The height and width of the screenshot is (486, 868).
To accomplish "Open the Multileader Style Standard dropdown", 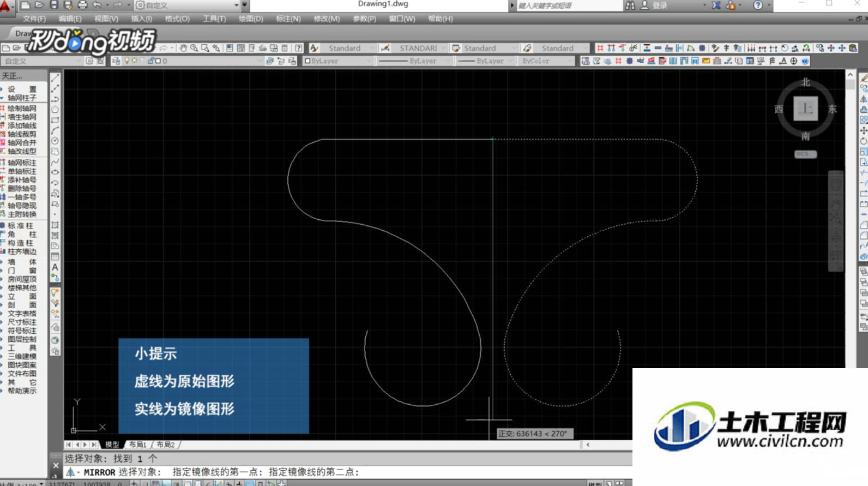I will 562,48.
